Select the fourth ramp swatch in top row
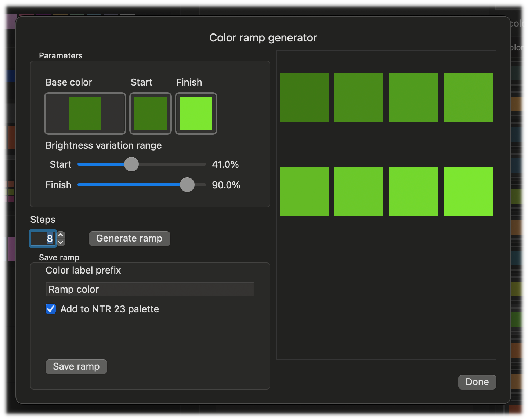 [x=468, y=98]
